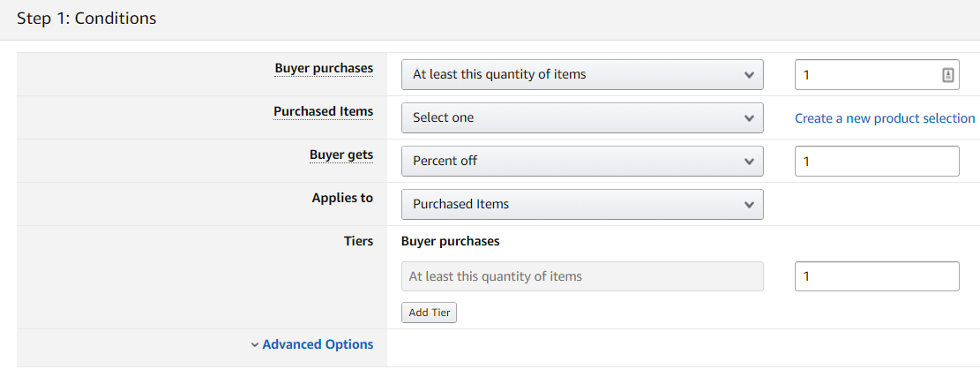980x377 pixels.
Task: Expand Advanced Options section
Action: click(318, 344)
